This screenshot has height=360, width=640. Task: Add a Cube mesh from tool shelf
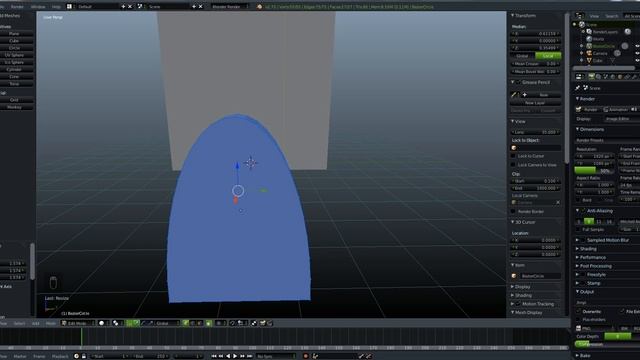pyautogui.click(x=14, y=41)
